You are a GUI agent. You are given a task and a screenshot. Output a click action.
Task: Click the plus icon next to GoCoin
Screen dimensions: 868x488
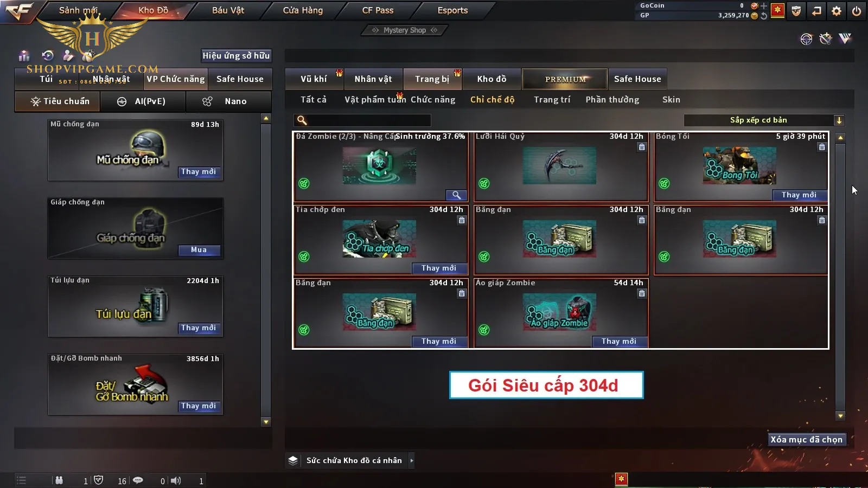click(764, 6)
